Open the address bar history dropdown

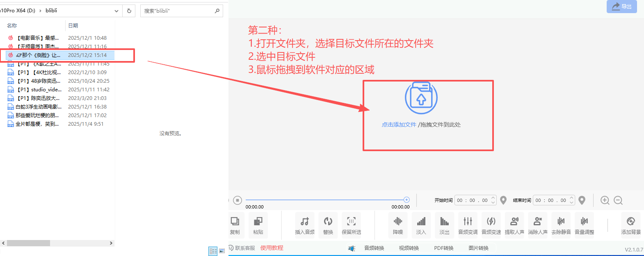[x=116, y=11]
